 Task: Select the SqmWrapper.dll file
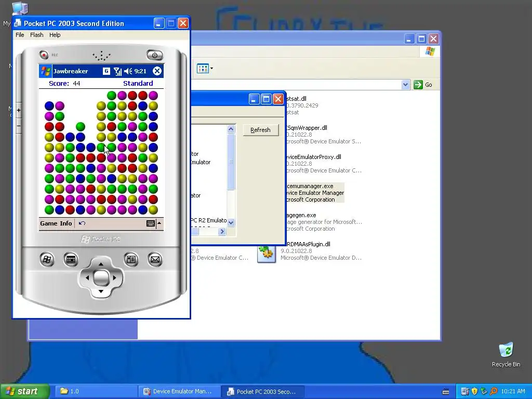323,135
